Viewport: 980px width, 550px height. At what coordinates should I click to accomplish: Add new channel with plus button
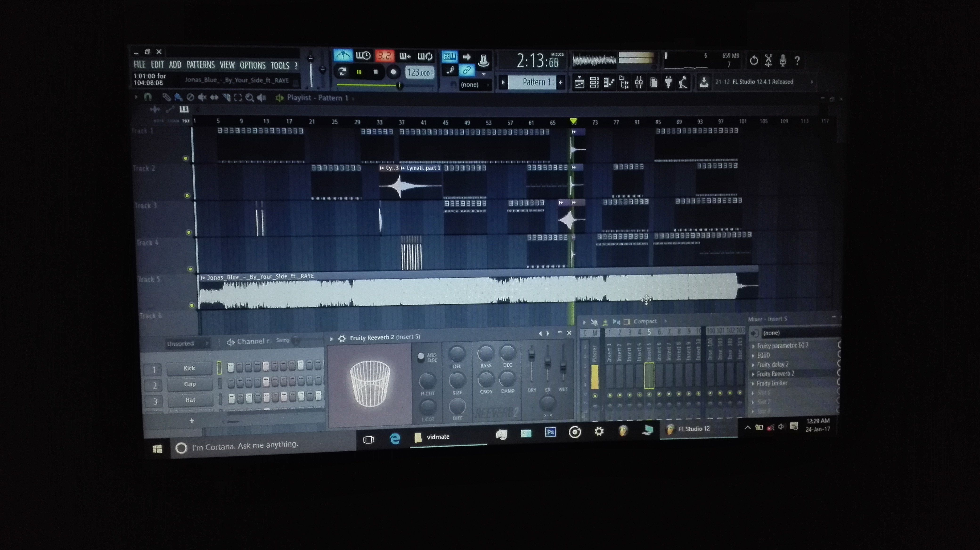point(192,420)
